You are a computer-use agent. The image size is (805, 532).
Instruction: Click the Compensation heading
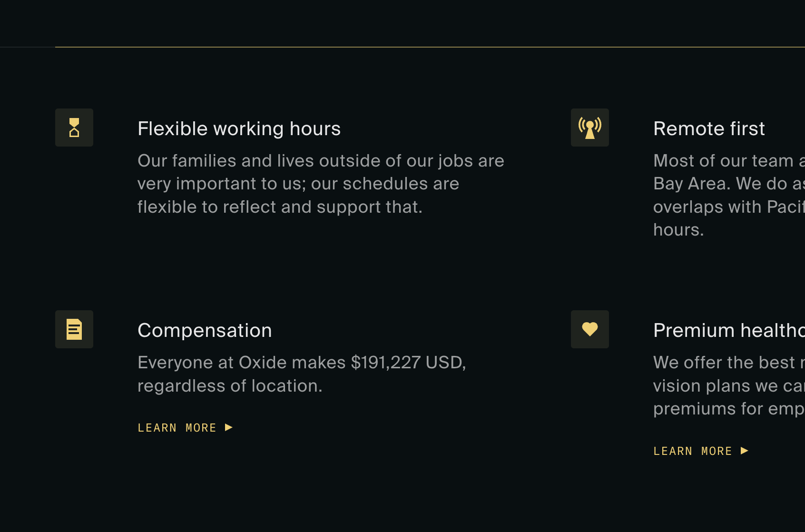tap(205, 331)
